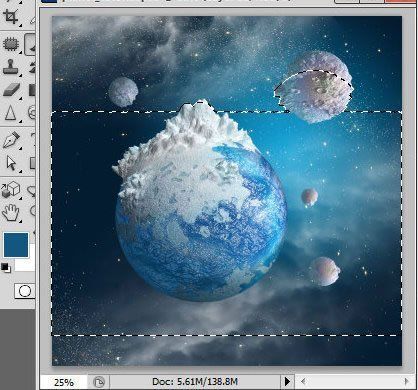Toggle Quick Mask mode
This screenshot has width=418, height=390.
tap(25, 291)
